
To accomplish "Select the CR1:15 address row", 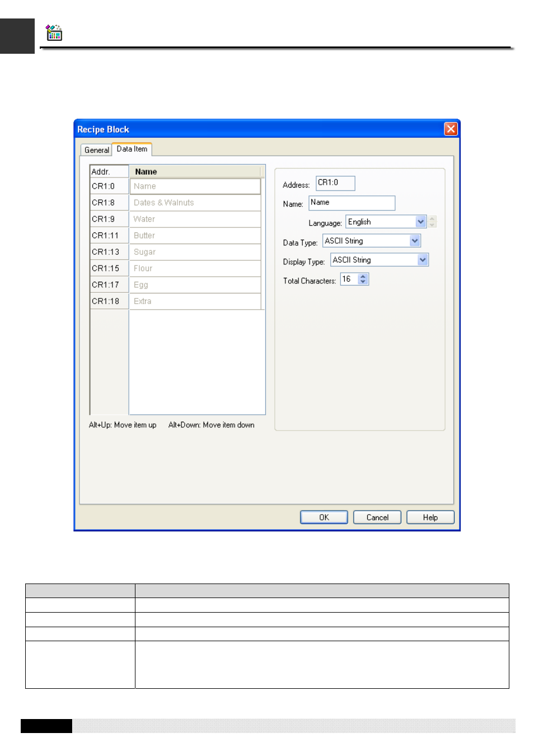I will click(x=109, y=268).
